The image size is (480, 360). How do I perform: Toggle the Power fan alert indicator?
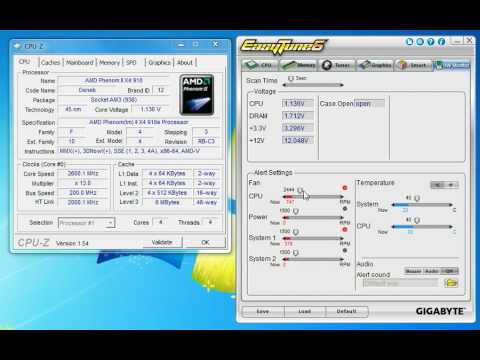[x=345, y=209]
